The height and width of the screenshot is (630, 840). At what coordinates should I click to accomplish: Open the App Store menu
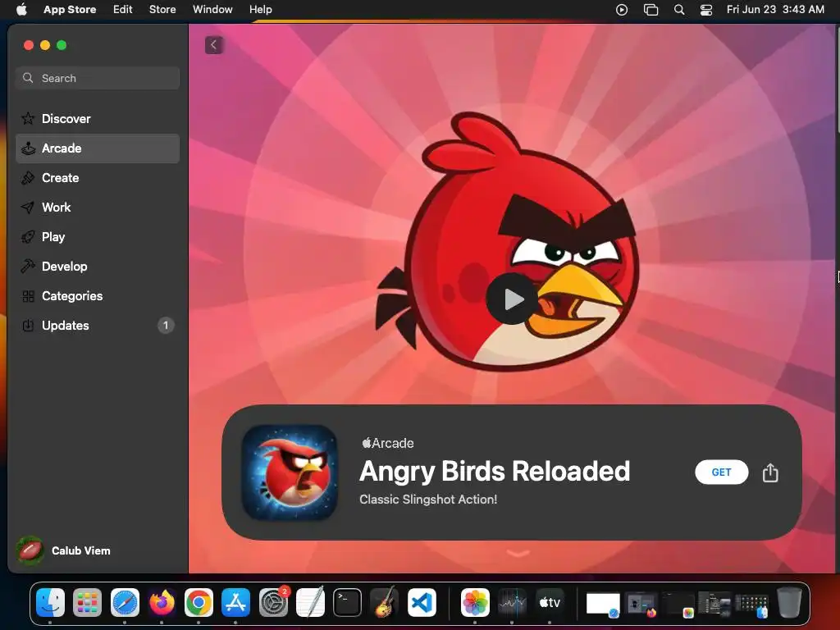click(70, 10)
